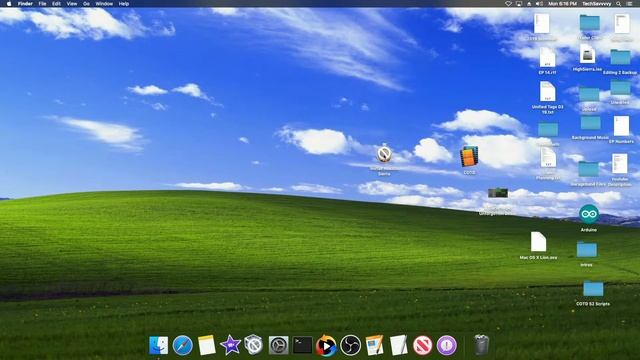The image size is (640, 360).
Task: Open the media player with orange arrows
Action: click(x=326, y=345)
